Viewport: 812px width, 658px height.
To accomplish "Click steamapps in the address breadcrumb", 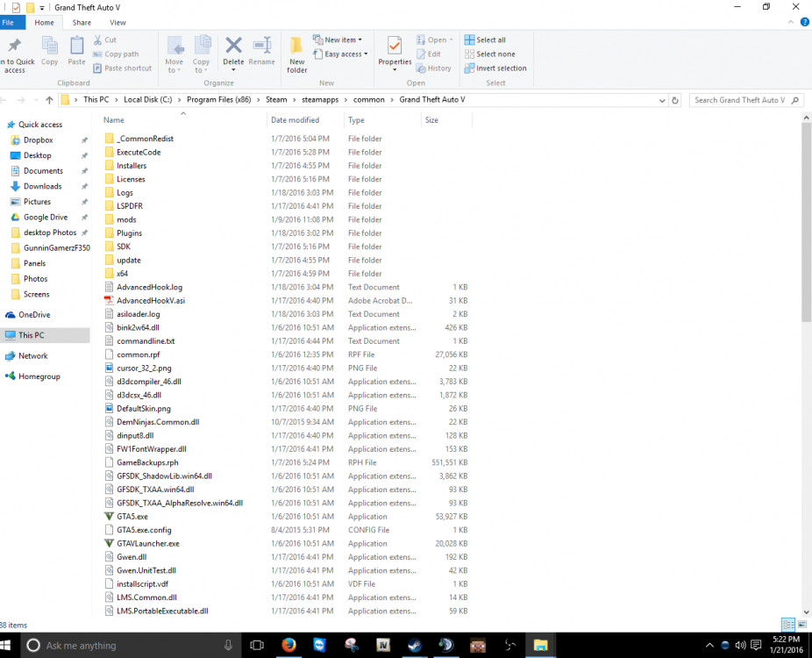I will click(320, 99).
